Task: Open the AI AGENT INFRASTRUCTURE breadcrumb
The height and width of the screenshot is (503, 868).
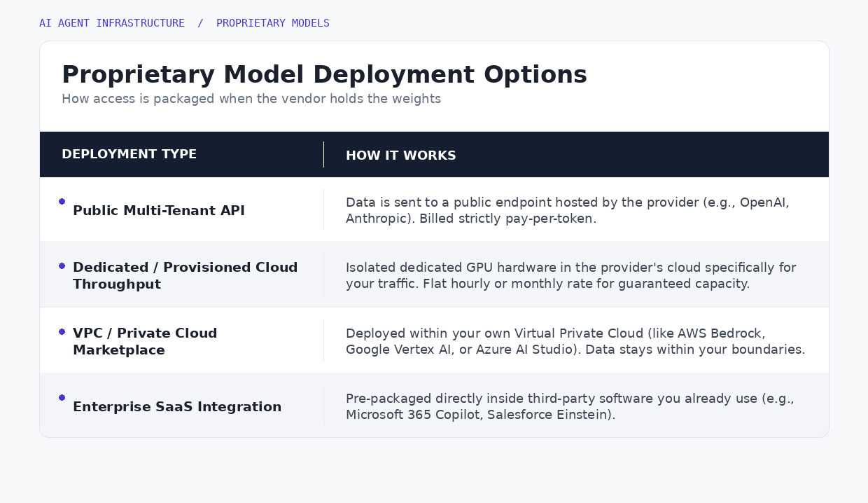Action: coord(112,23)
